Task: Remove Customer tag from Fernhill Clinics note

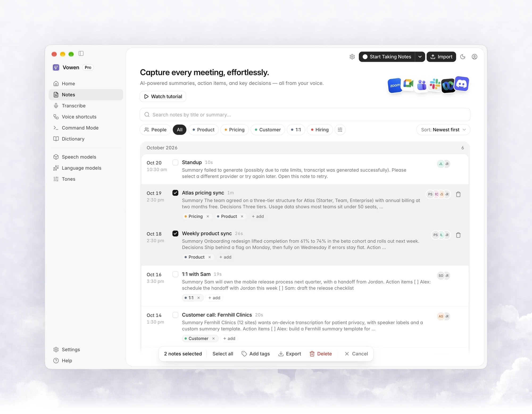Action: click(x=213, y=339)
